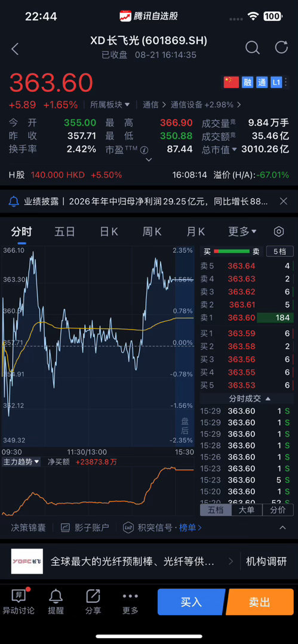Open stock search magnifier icon
298x644 pixels.
252,48
